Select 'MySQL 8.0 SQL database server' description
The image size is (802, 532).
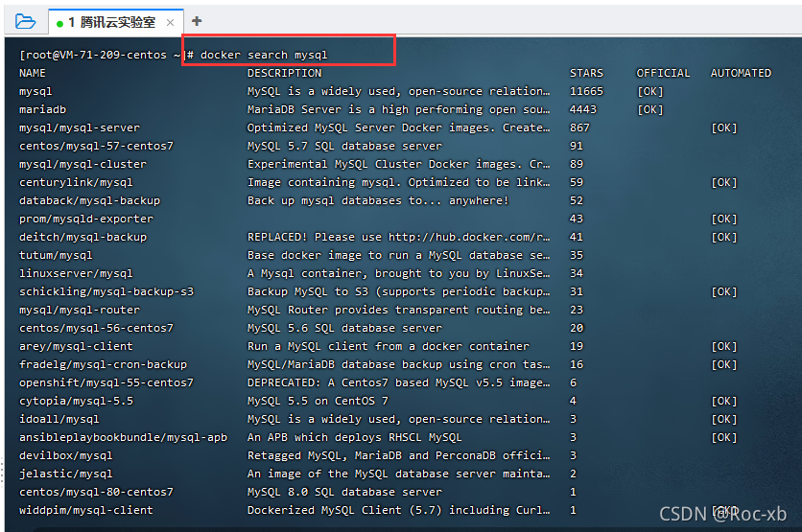(344, 492)
